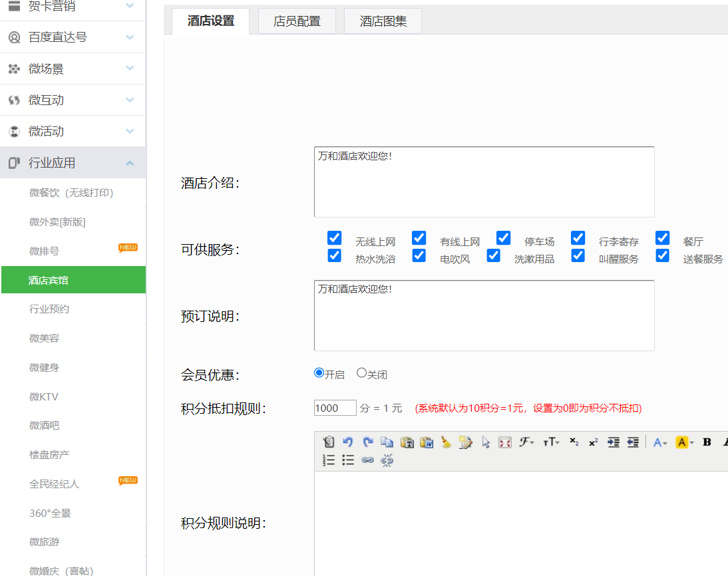Image resolution: width=728 pixels, height=576 pixels.
Task: Toggle bold text in editor toolbar
Action: tap(707, 442)
